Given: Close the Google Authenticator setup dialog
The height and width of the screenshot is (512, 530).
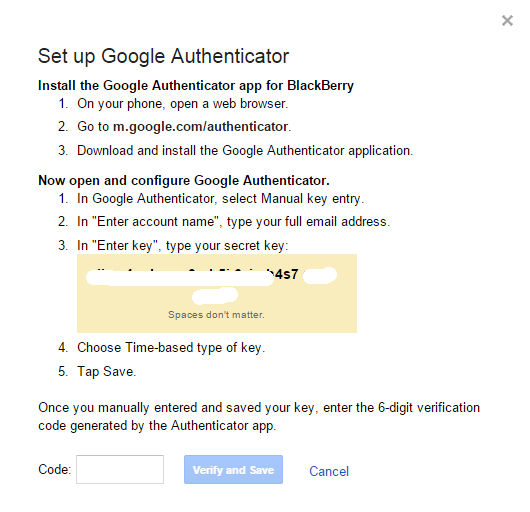Looking at the screenshot, I should tap(507, 21).
